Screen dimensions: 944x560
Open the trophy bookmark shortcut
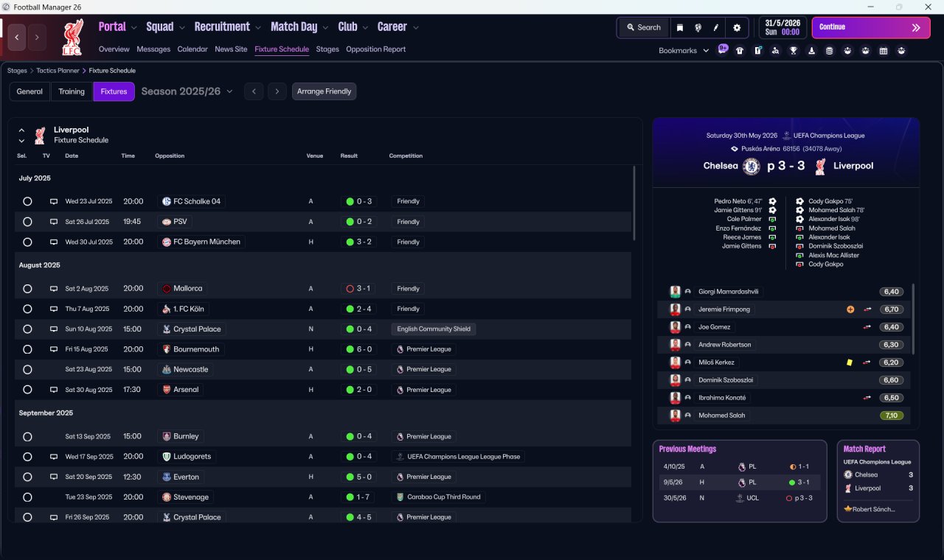click(794, 51)
